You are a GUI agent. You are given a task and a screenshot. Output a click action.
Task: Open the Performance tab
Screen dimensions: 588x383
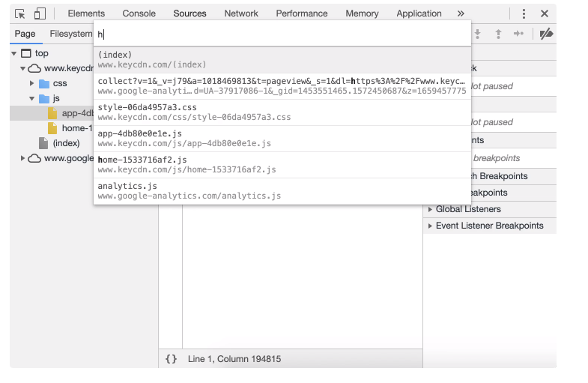click(302, 13)
